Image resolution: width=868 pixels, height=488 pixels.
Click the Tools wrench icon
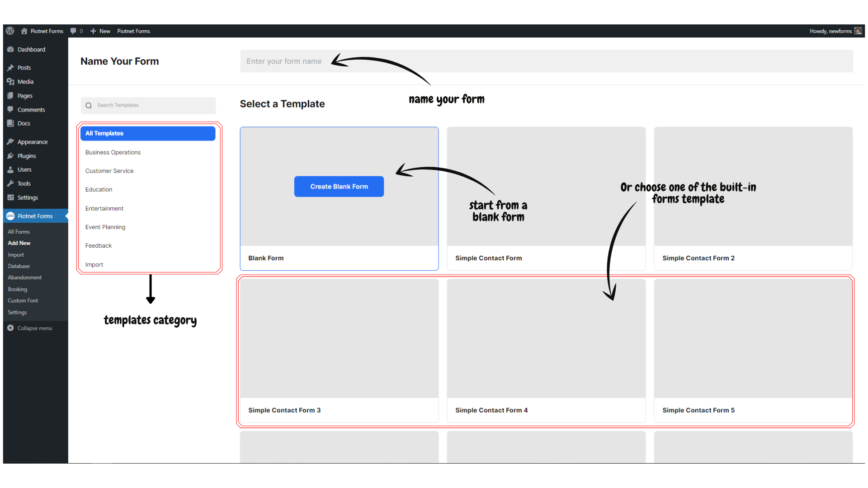10,183
